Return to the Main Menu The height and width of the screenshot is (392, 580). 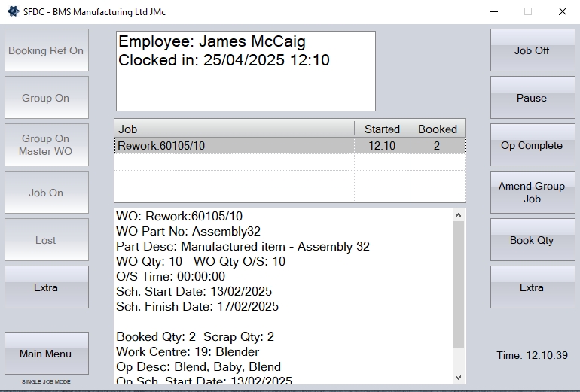(46, 354)
